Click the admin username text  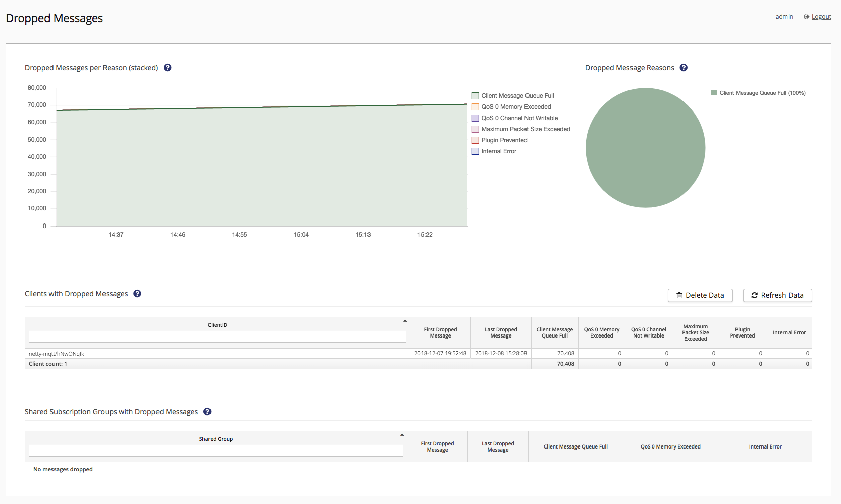click(784, 17)
